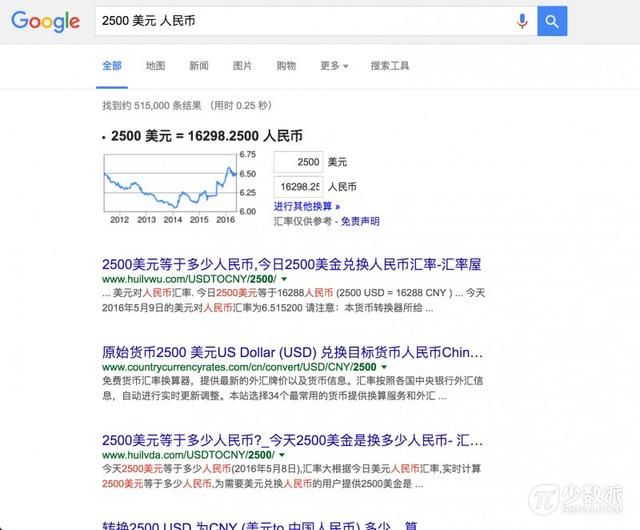Viewport: 640px width, 530px height.
Task: Expand dropdown arrow beside huilvda.com URL
Action: (282, 455)
